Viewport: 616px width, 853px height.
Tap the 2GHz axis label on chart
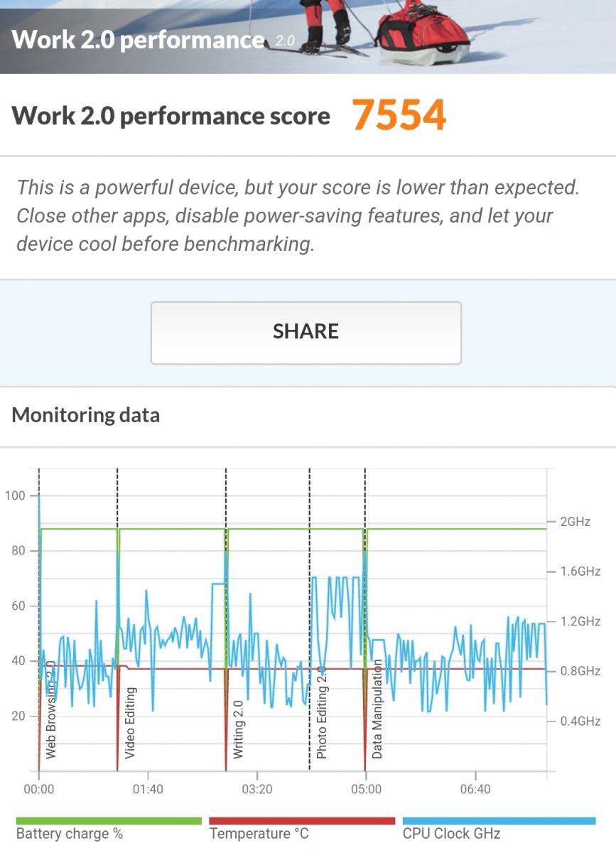coord(576,522)
